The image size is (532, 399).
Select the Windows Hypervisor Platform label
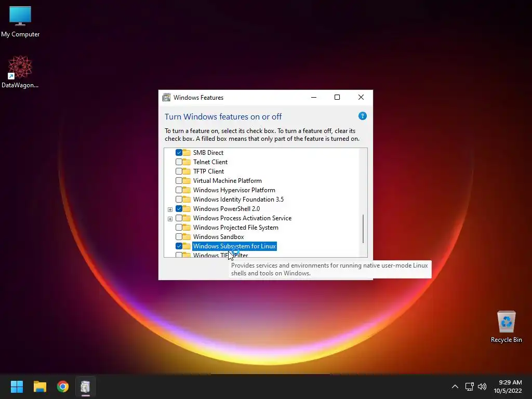(x=234, y=190)
